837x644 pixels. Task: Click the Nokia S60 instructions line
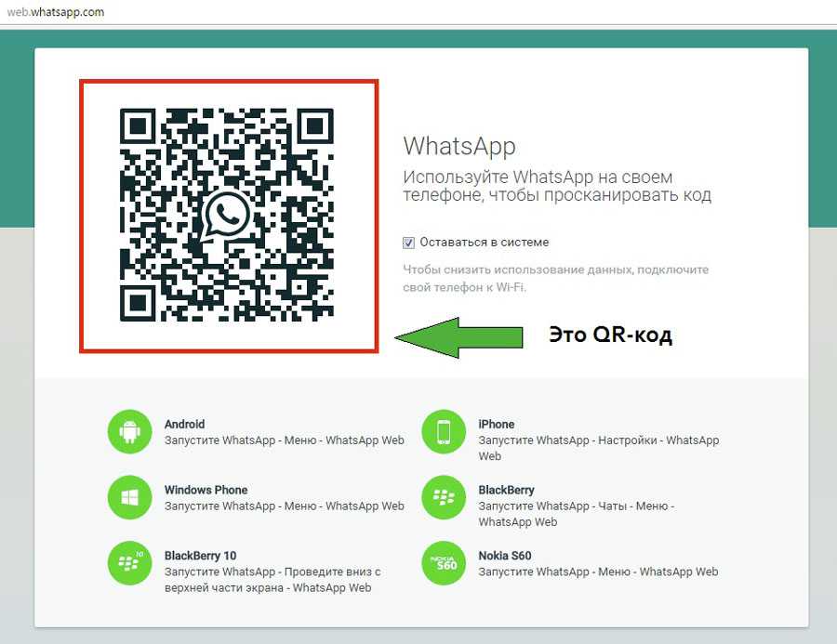point(598,572)
